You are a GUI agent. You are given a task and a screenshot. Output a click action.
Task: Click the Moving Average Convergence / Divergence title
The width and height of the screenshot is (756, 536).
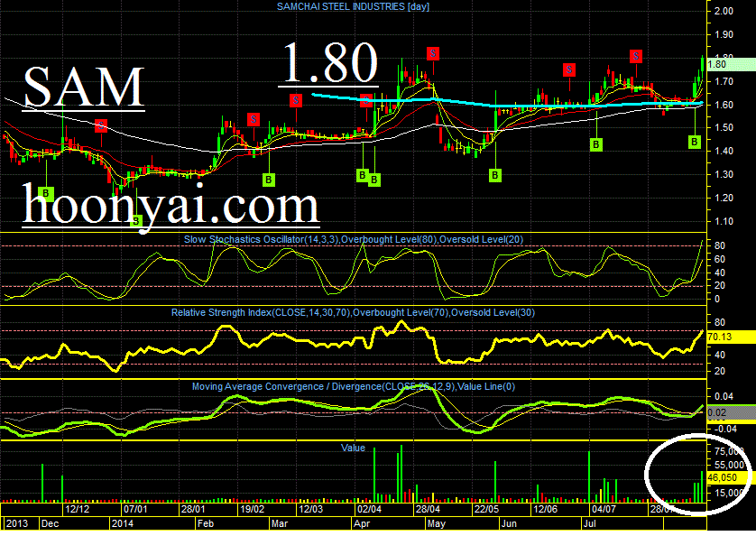pos(354,386)
